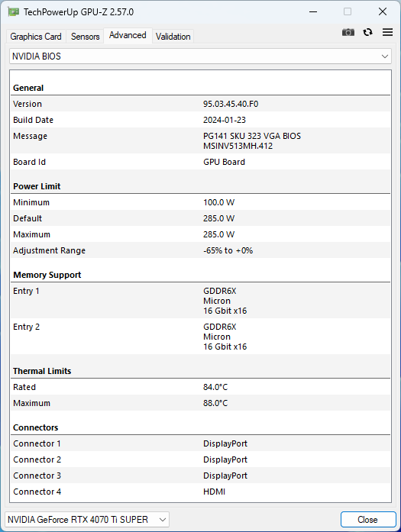Click the refresh arrows icon
The width and height of the screenshot is (401, 532).
tap(367, 32)
